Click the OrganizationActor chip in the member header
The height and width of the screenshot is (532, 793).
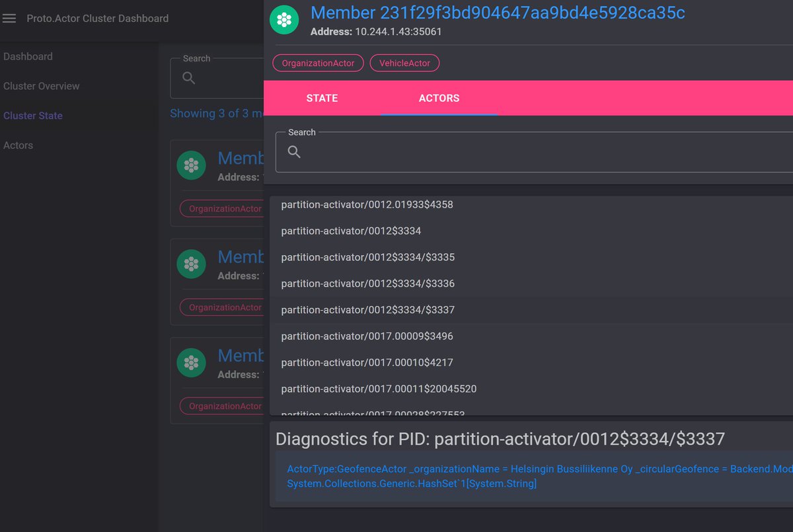(319, 63)
